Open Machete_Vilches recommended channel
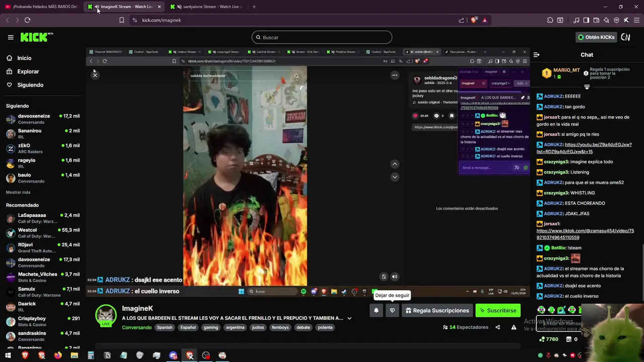Image resolution: width=644 pixels, height=362 pixels. 43,277
